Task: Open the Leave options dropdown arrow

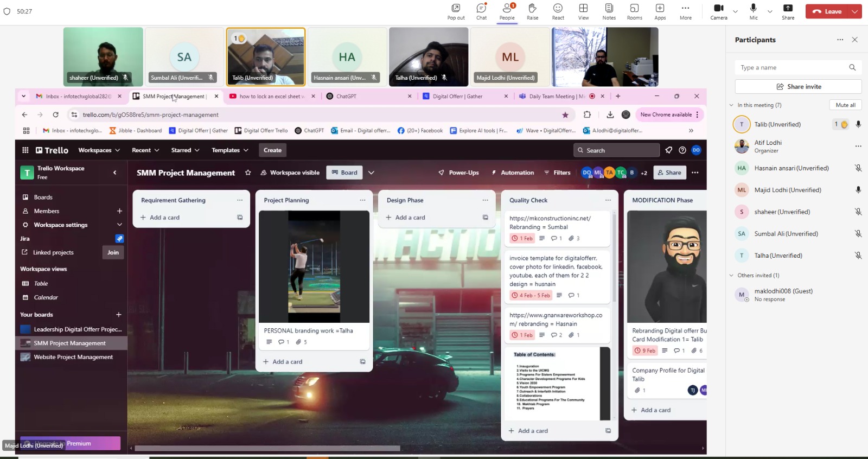Action: tap(855, 11)
